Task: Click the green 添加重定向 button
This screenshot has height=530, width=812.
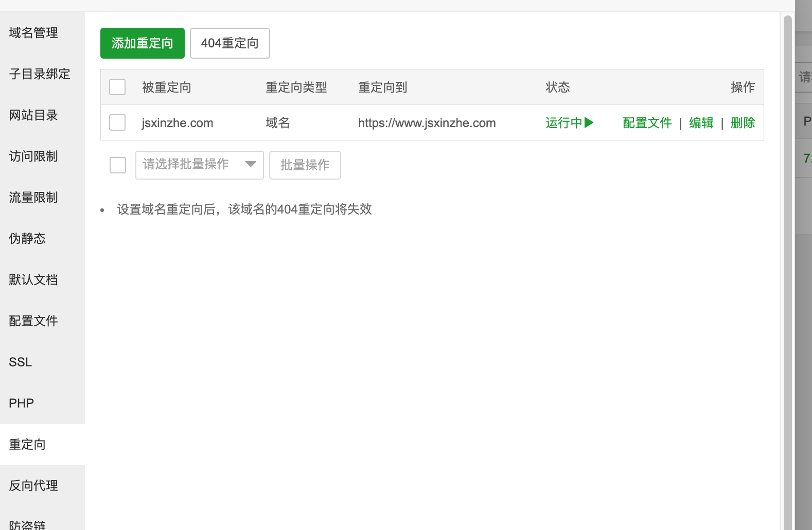Action: (143, 43)
